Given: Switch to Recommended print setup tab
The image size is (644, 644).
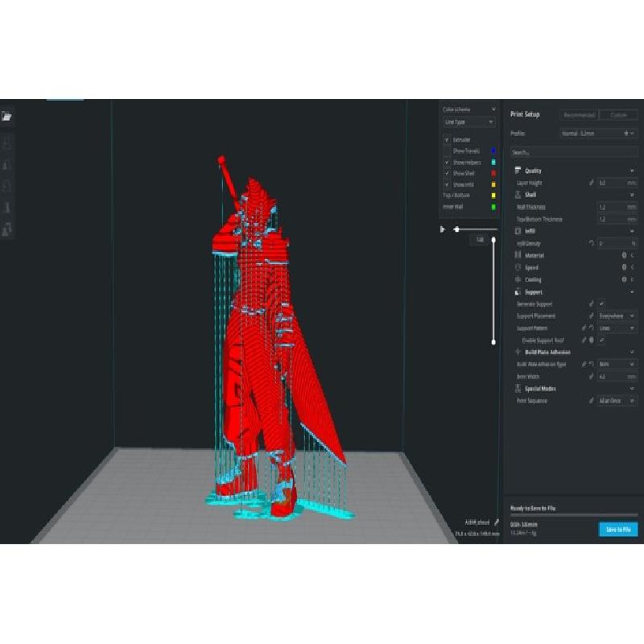Looking at the screenshot, I should pos(579,115).
